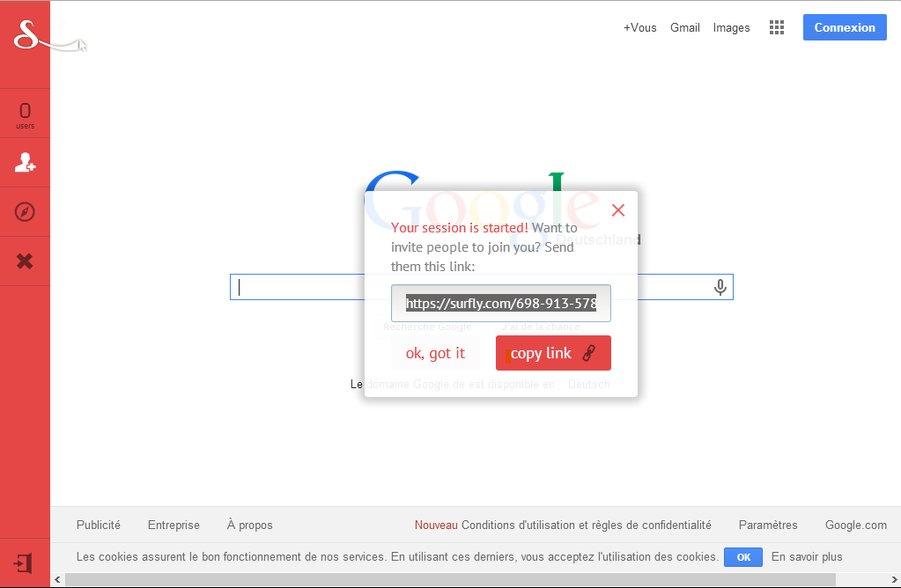901x588 pixels.
Task: Accept cookies with the OK button
Action: click(x=743, y=557)
